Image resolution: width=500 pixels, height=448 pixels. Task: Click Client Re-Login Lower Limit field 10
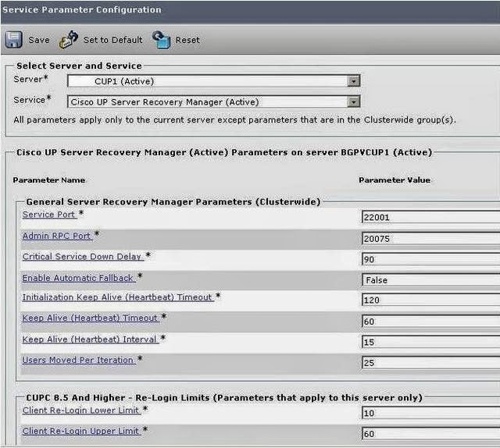(430, 414)
